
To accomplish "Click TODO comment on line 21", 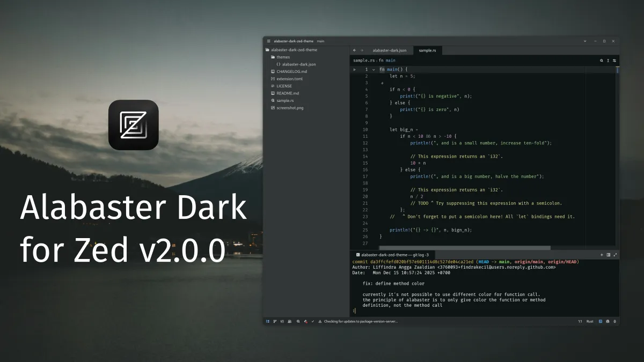I will pos(486,203).
